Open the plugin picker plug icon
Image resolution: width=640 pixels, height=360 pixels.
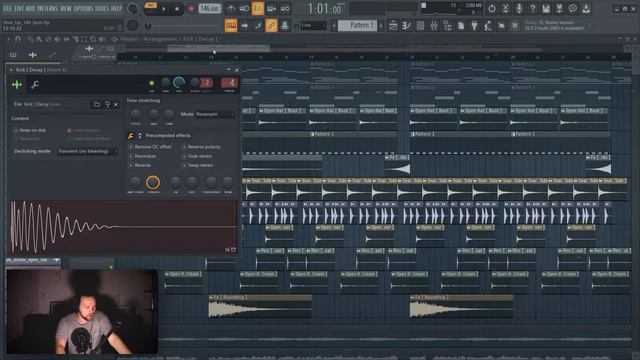pyautogui.click(x=474, y=26)
